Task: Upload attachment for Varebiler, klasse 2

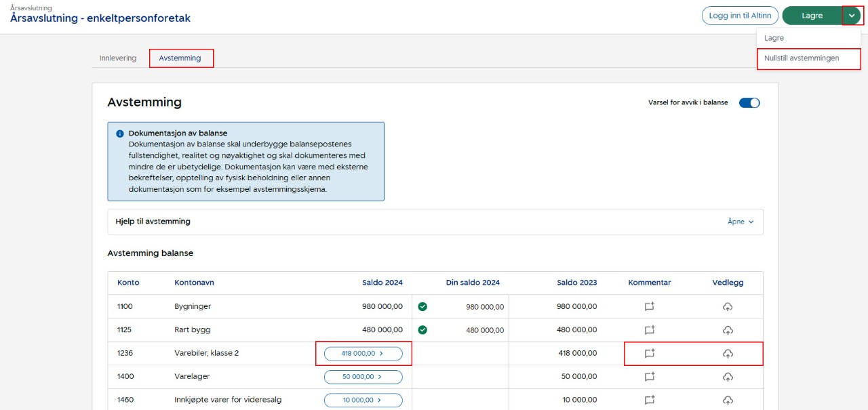Action: [728, 353]
